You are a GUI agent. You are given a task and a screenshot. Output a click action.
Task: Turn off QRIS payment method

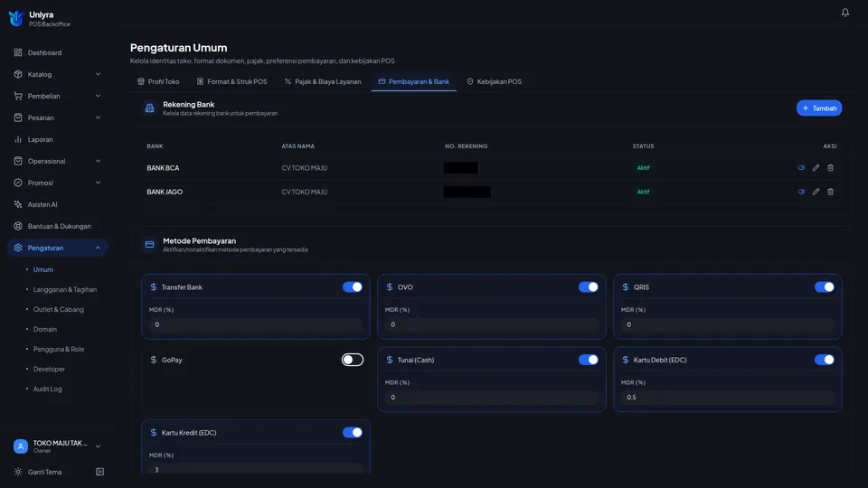[x=824, y=286]
